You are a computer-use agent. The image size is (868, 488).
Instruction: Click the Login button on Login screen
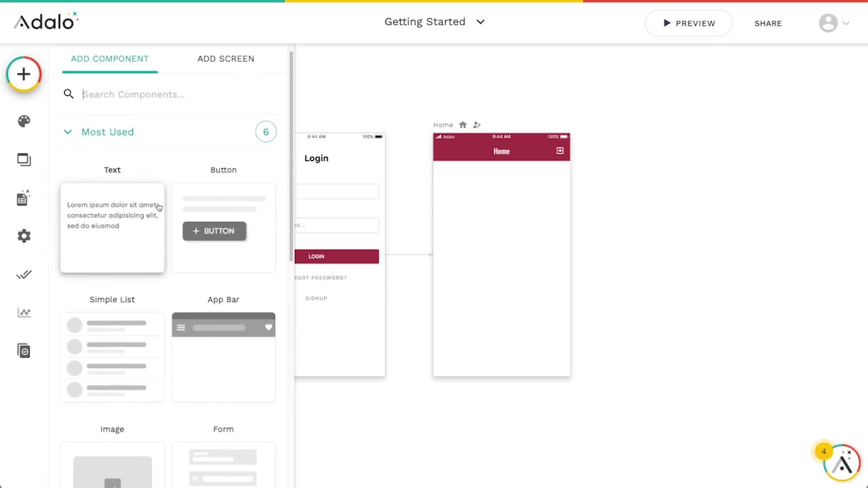tap(337, 256)
